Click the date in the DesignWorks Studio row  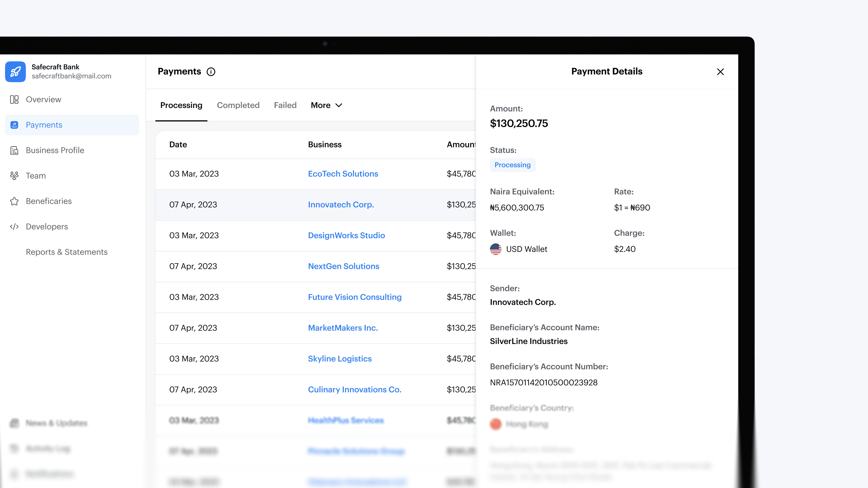pyautogui.click(x=194, y=235)
